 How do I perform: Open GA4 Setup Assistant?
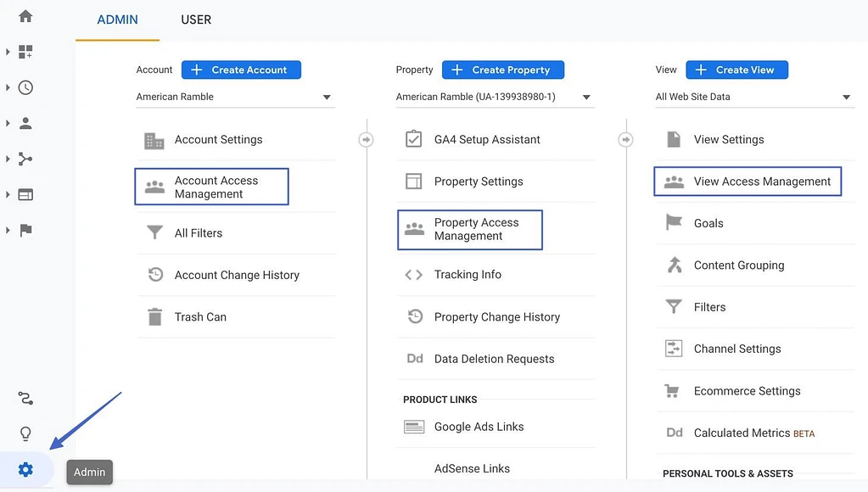tap(486, 139)
